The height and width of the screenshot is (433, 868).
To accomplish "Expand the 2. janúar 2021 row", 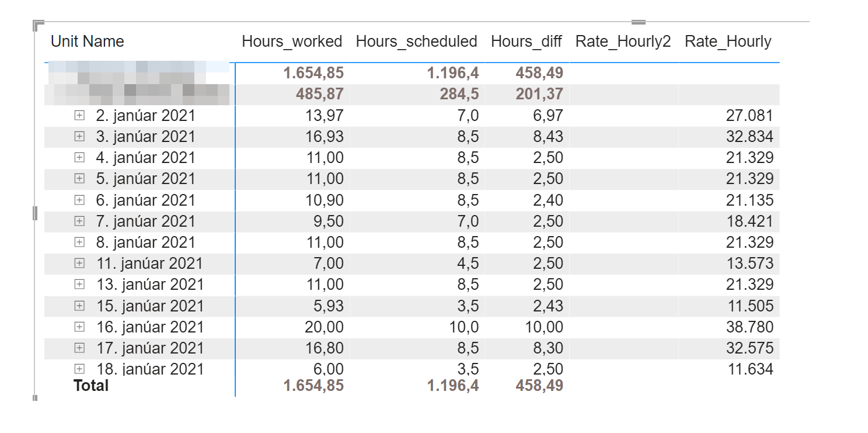I will pyautogui.click(x=79, y=116).
